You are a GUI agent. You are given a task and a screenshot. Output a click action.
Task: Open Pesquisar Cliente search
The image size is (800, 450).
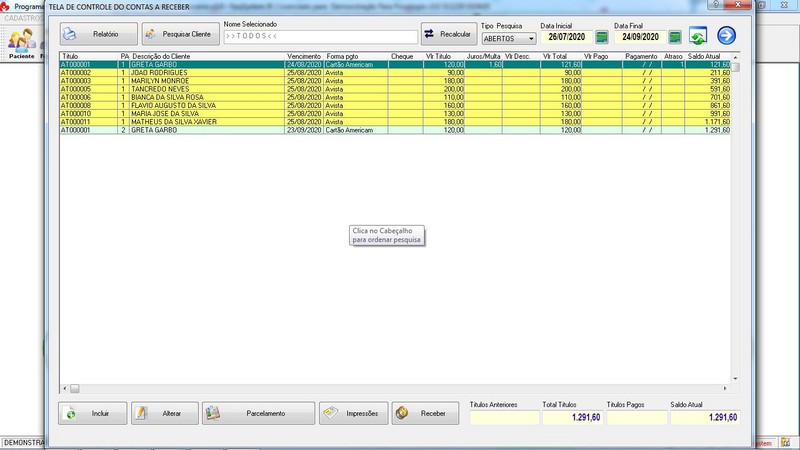(179, 35)
